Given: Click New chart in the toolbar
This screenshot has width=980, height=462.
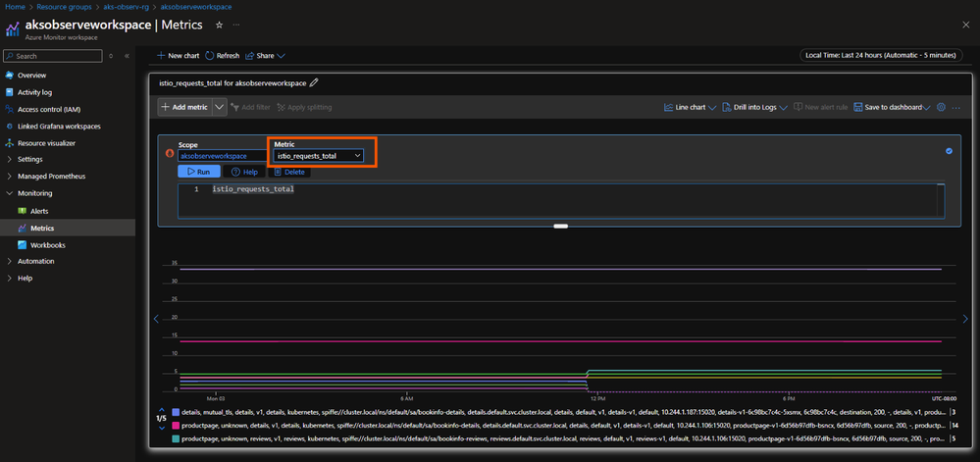Looking at the screenshot, I should coord(179,56).
